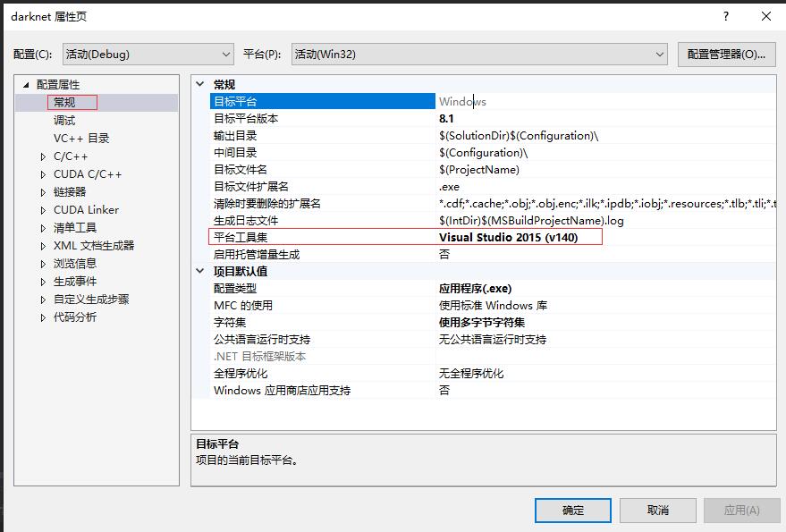786x532 pixels.
Task: Click the help question mark icon
Action: [x=725, y=16]
